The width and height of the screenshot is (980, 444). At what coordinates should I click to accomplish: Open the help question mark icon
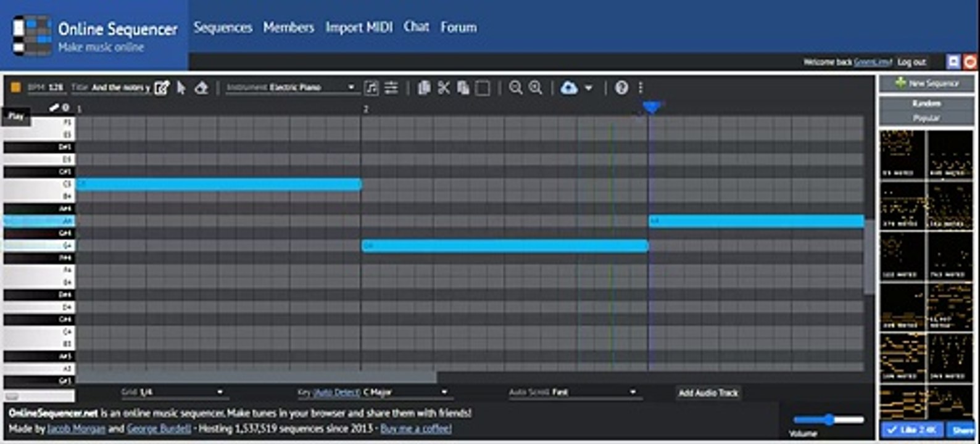621,88
